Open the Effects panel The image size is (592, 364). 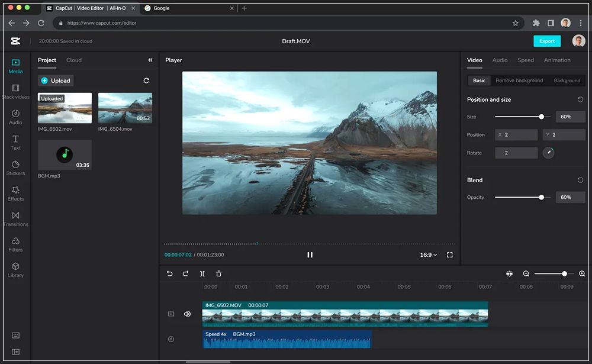pyautogui.click(x=15, y=193)
